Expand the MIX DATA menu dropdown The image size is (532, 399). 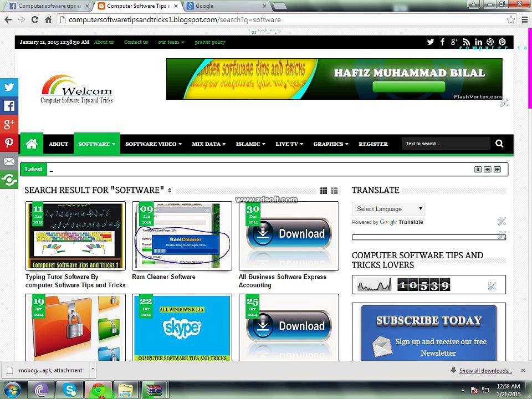(x=209, y=144)
